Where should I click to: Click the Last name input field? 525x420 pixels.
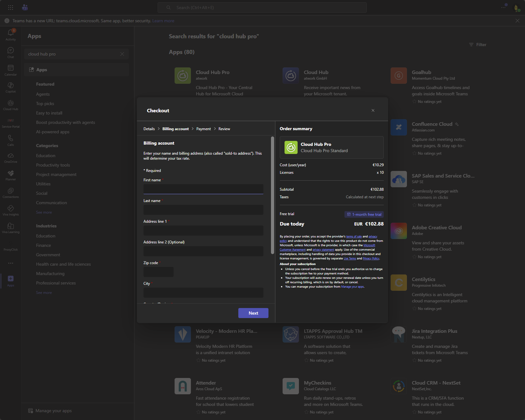[x=203, y=210]
